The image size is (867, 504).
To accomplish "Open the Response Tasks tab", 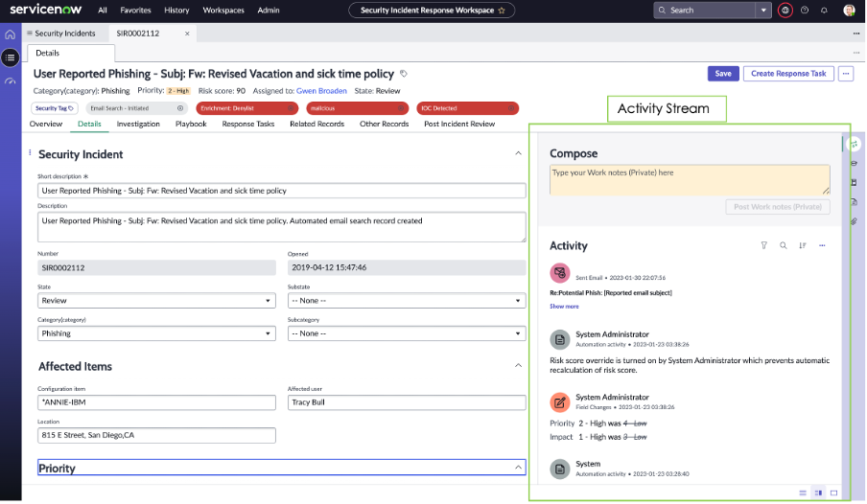I will (248, 124).
